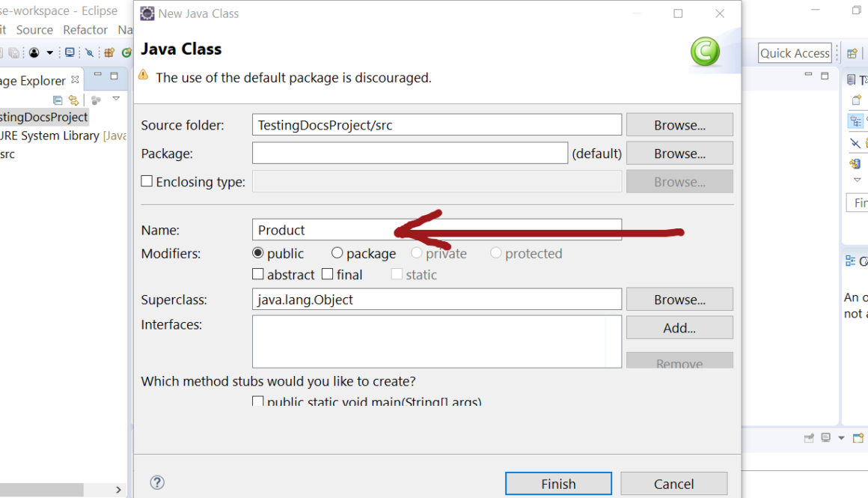This screenshot has height=498, width=868.
Task: Click the New Java Package toolbar icon
Action: tap(109, 52)
